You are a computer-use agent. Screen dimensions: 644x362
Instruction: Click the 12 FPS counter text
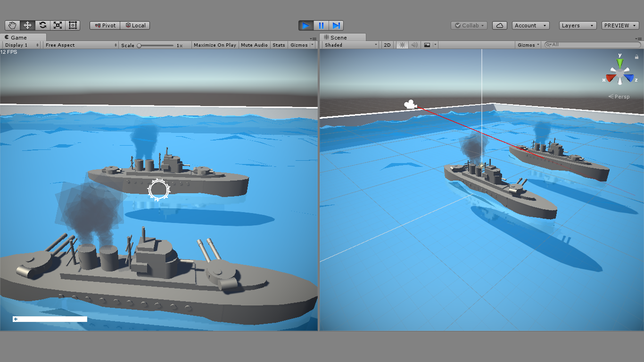pyautogui.click(x=9, y=52)
